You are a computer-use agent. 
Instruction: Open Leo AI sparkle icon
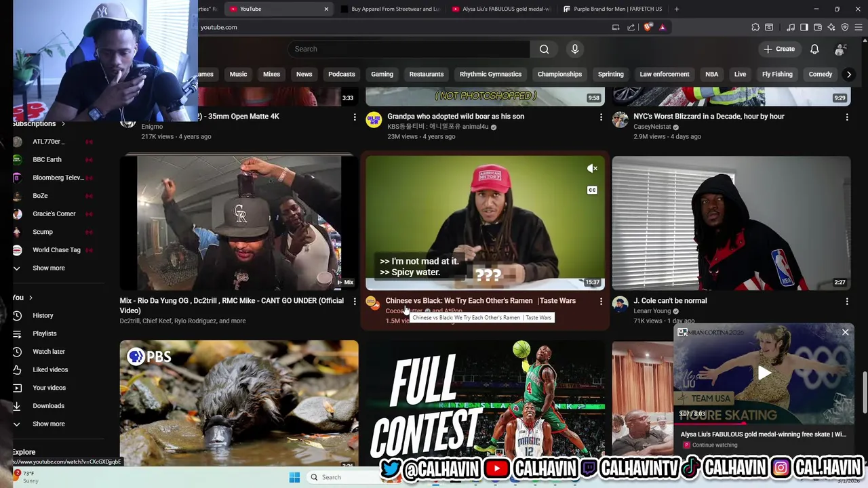[x=831, y=27]
